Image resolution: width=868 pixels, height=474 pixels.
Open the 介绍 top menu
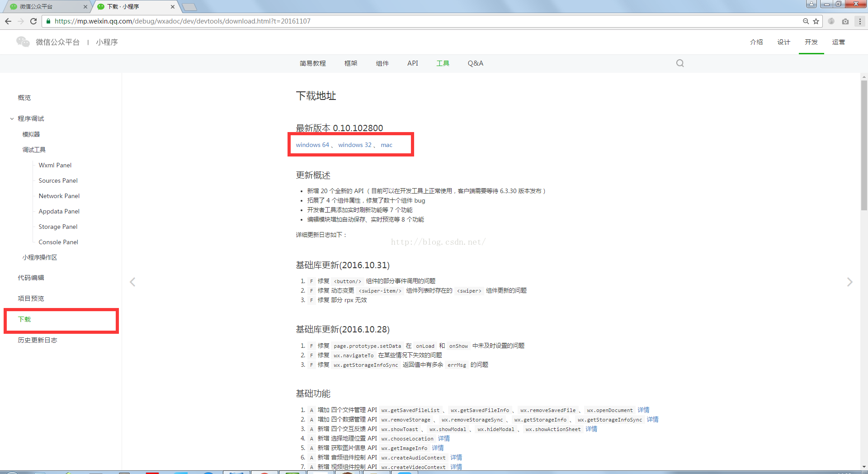click(x=756, y=42)
